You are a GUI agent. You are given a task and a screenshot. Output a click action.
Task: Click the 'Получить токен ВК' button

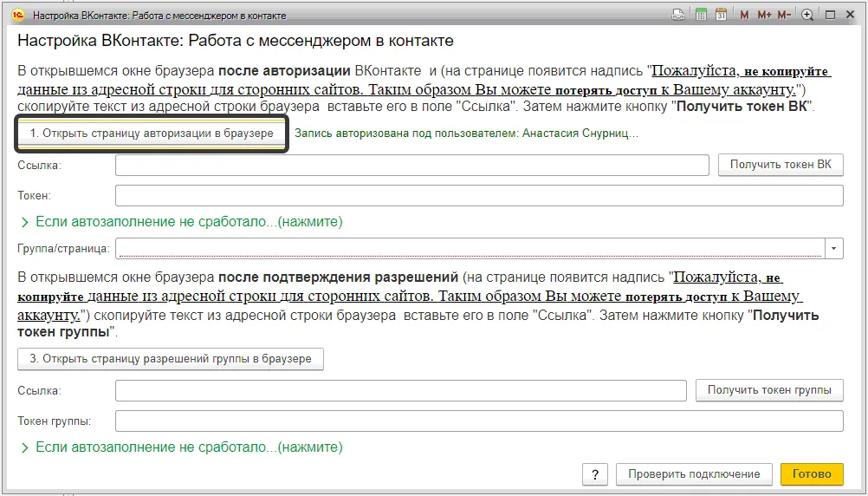click(x=781, y=165)
